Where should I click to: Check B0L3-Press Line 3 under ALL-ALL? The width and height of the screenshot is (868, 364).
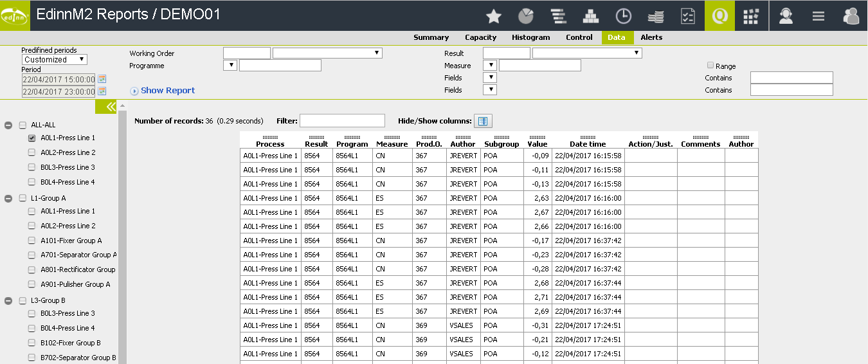point(32,167)
